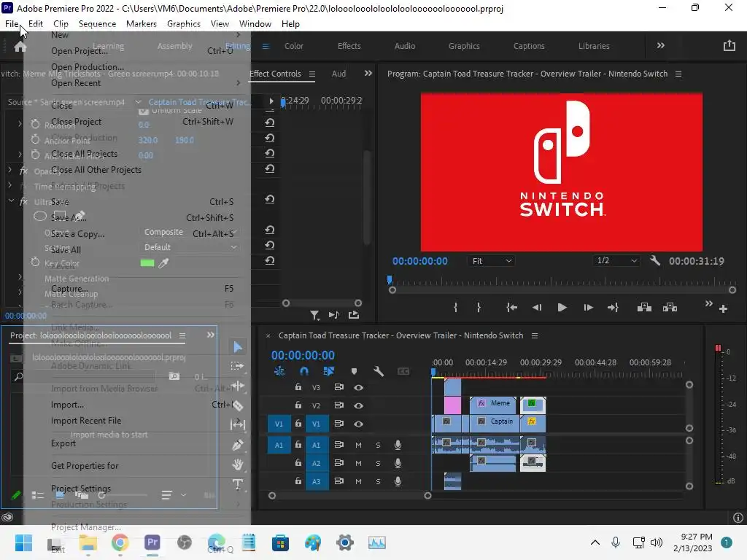Click the export frame icon in Effect Controls
The width and height of the screenshot is (747, 560).
click(x=354, y=315)
